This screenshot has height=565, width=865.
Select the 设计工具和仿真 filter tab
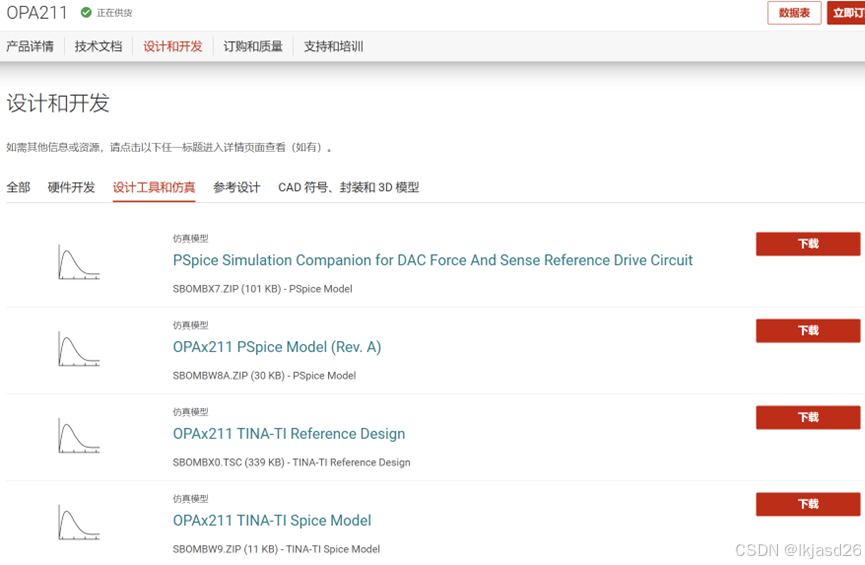click(154, 188)
